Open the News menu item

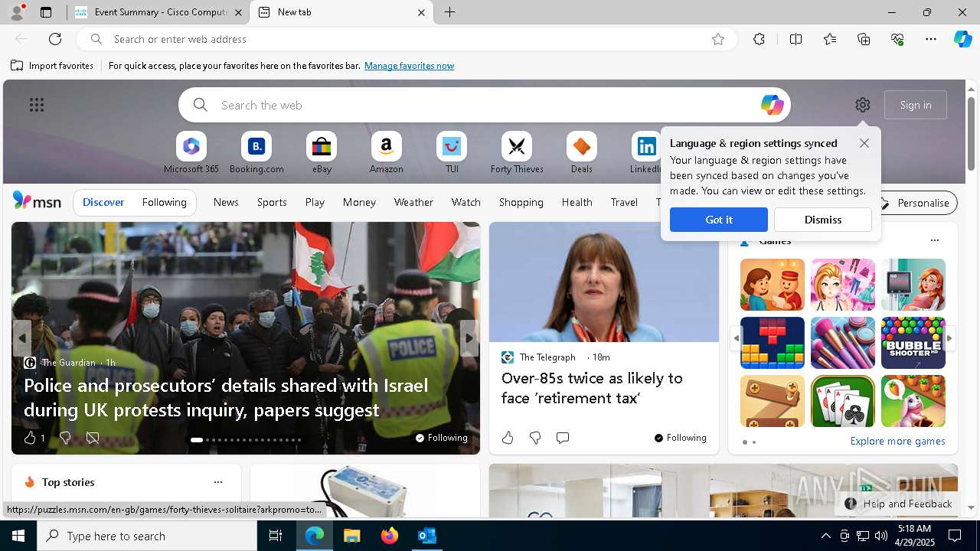[226, 202]
